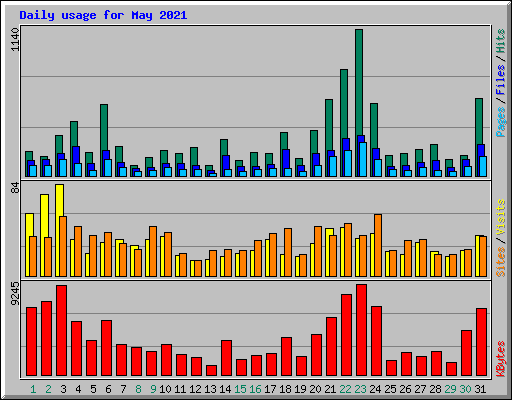Click the green hits bar for day 31

(479, 121)
